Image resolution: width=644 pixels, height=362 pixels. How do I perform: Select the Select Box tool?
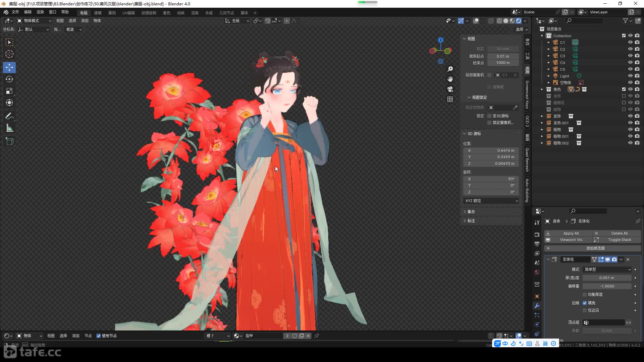coord(9,42)
